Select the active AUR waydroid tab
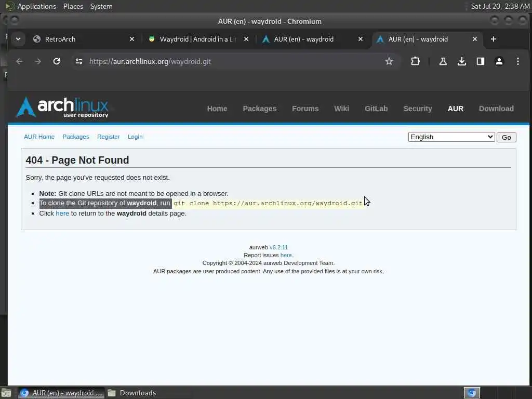This screenshot has width=532, height=399. 427,39
